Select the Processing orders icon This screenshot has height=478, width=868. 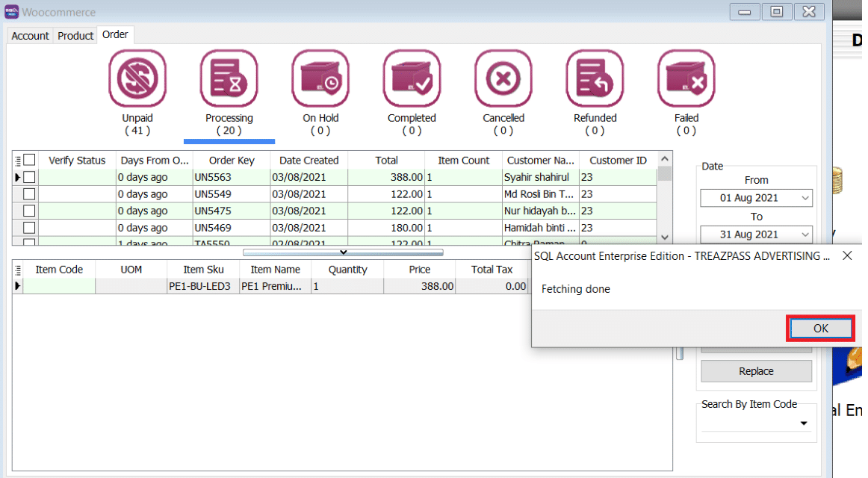[x=229, y=78]
